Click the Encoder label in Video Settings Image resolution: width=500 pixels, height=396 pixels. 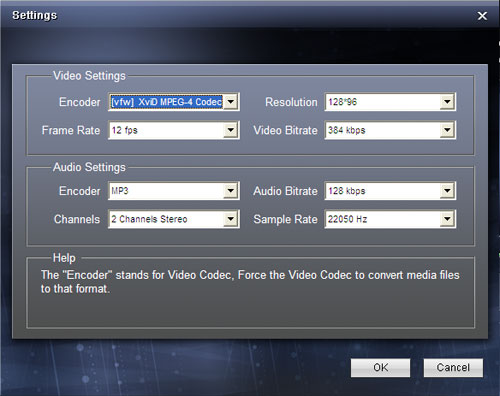(x=80, y=102)
